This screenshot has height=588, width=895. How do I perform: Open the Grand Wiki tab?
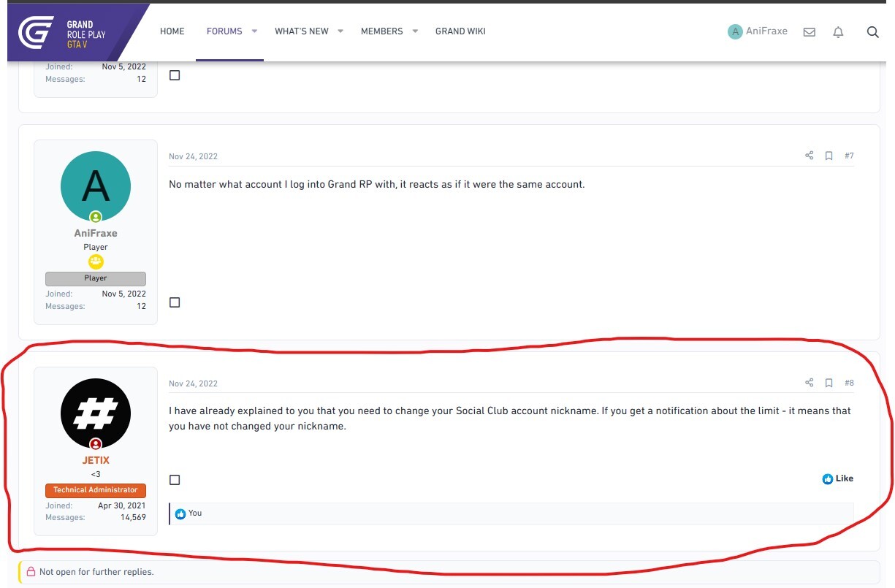tap(460, 31)
